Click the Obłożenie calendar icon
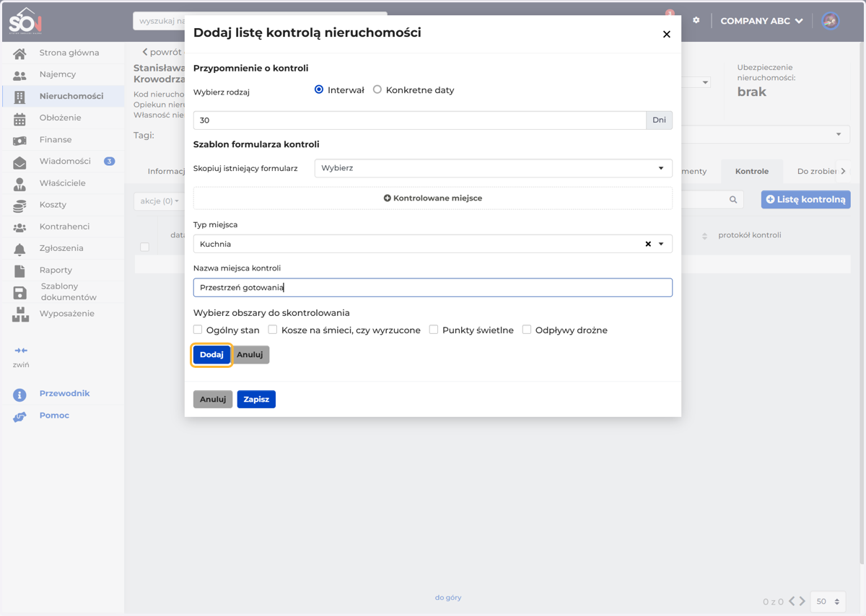866x616 pixels. (x=19, y=118)
